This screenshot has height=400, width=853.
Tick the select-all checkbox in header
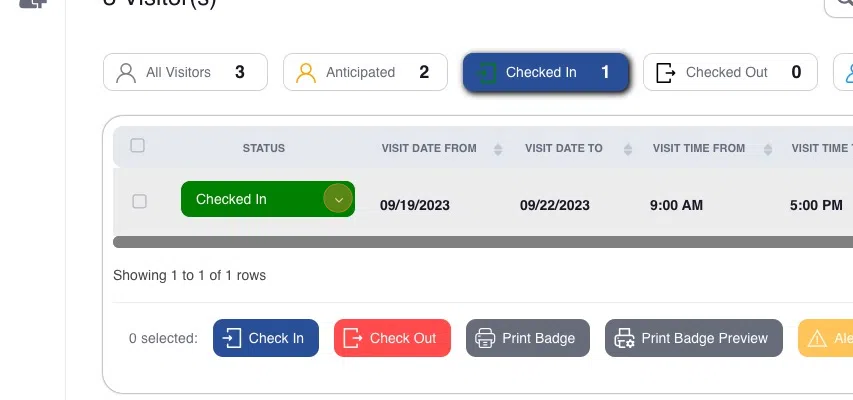click(138, 146)
